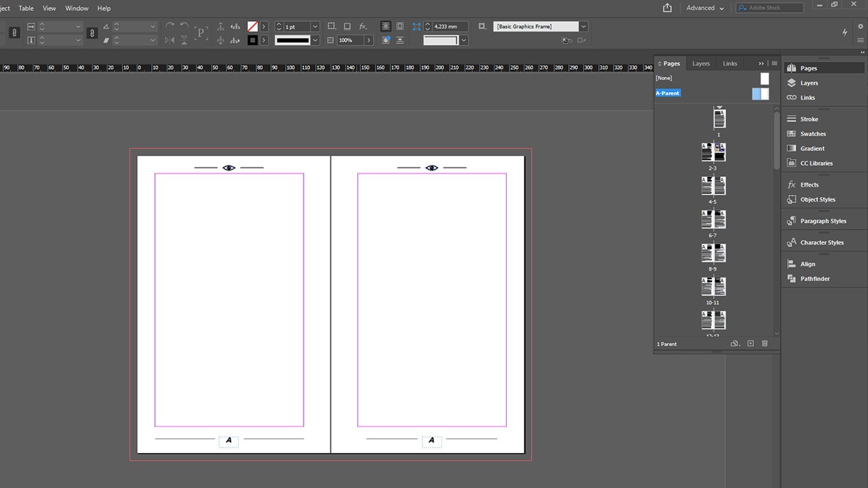Click the fx effects icon in control bar
This screenshot has width=868, height=488.
[x=363, y=26]
